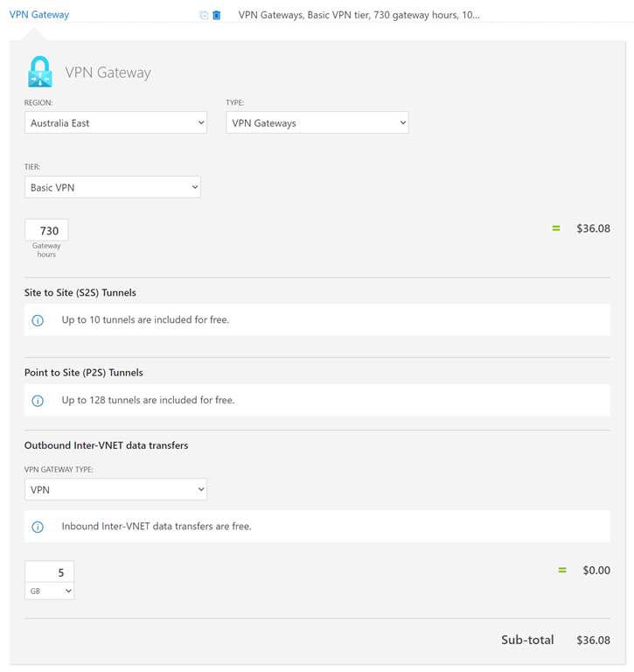This screenshot has width=634, height=672.
Task: Open the VPN Gateway link at top
Action: (39, 15)
